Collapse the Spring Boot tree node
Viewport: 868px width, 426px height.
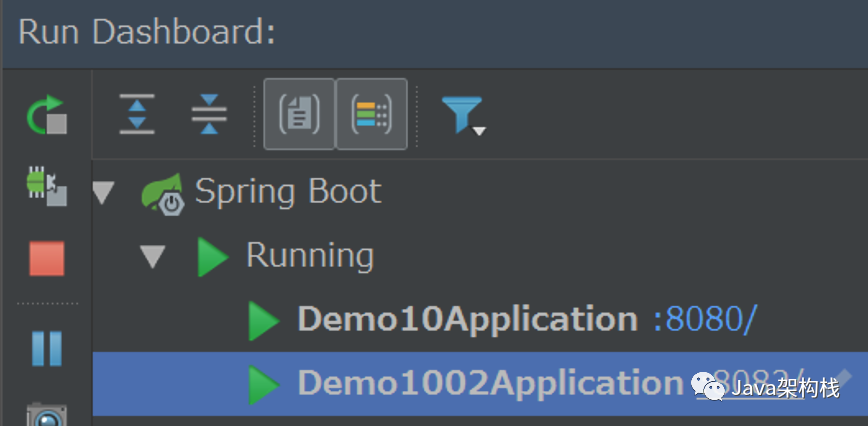tap(103, 194)
